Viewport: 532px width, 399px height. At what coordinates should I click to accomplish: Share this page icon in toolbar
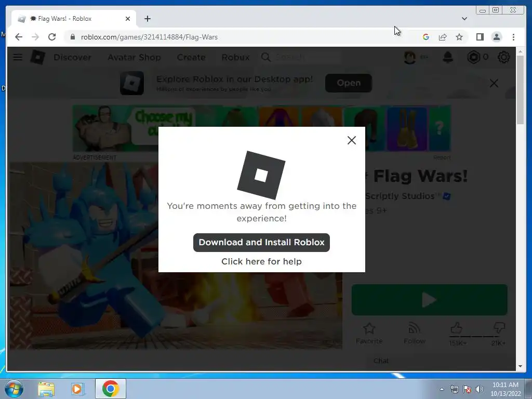pyautogui.click(x=443, y=37)
